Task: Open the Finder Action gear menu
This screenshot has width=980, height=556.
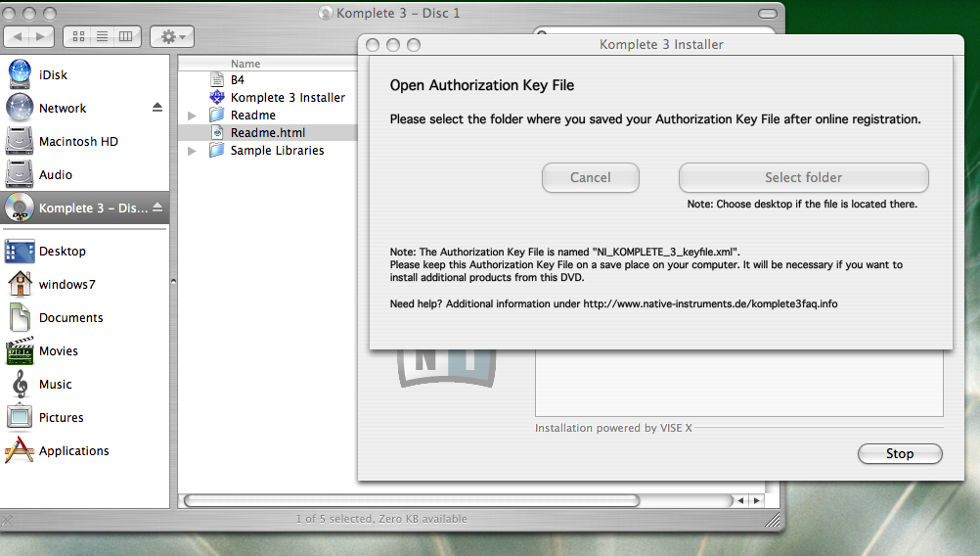Action: [172, 36]
